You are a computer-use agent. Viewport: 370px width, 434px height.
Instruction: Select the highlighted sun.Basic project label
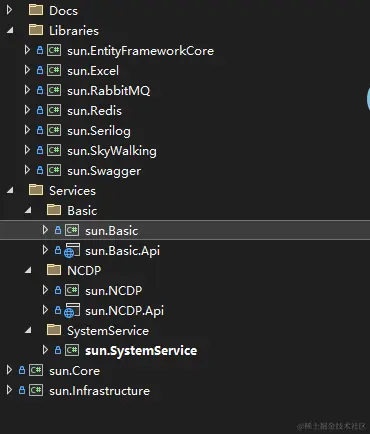pos(111,231)
